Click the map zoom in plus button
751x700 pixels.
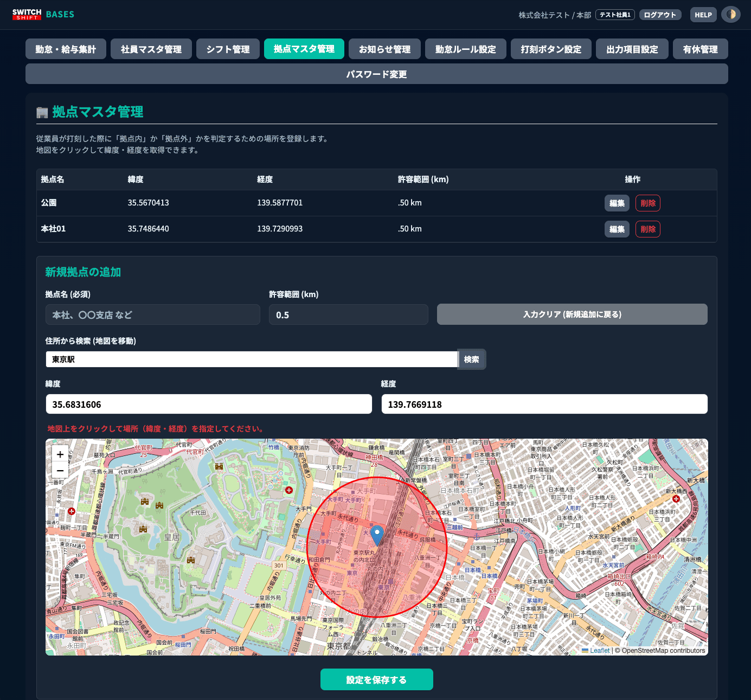(60, 454)
